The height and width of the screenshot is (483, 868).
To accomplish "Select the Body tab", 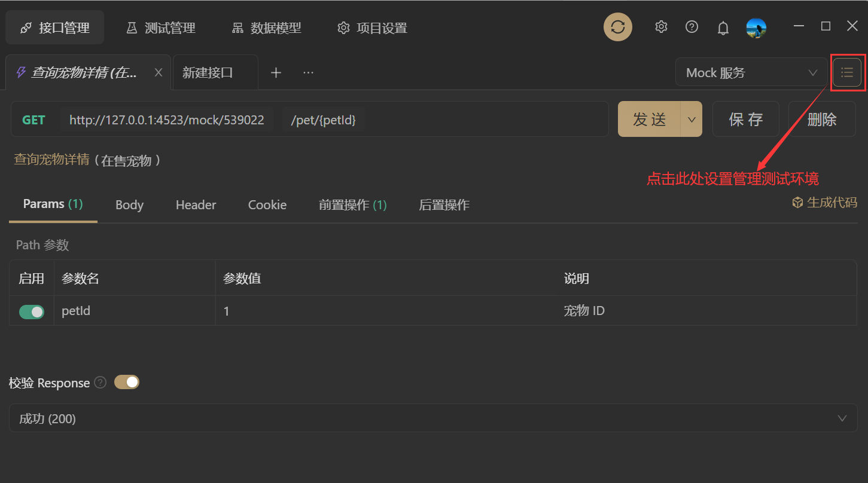I will point(129,205).
